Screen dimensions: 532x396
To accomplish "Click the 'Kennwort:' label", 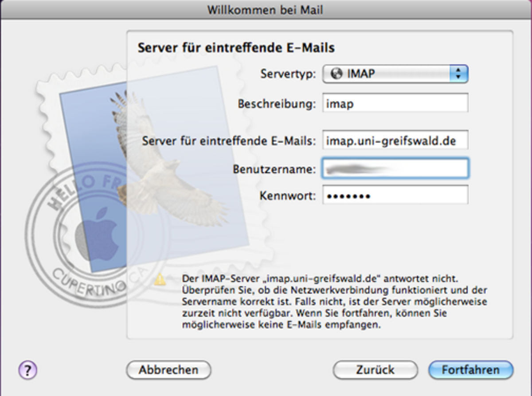I will pyautogui.click(x=287, y=196).
